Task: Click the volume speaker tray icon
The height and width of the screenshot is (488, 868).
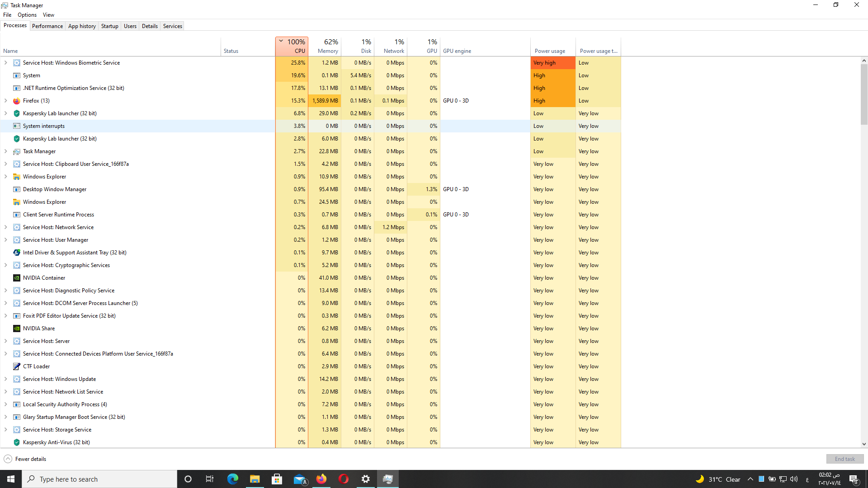Action: pyautogui.click(x=794, y=479)
